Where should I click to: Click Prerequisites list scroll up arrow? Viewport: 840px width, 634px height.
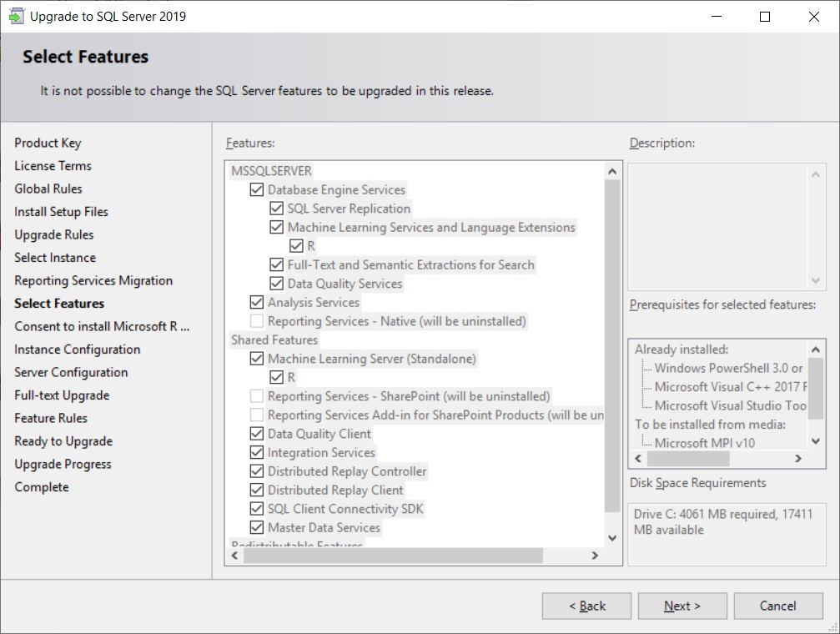pyautogui.click(x=815, y=350)
